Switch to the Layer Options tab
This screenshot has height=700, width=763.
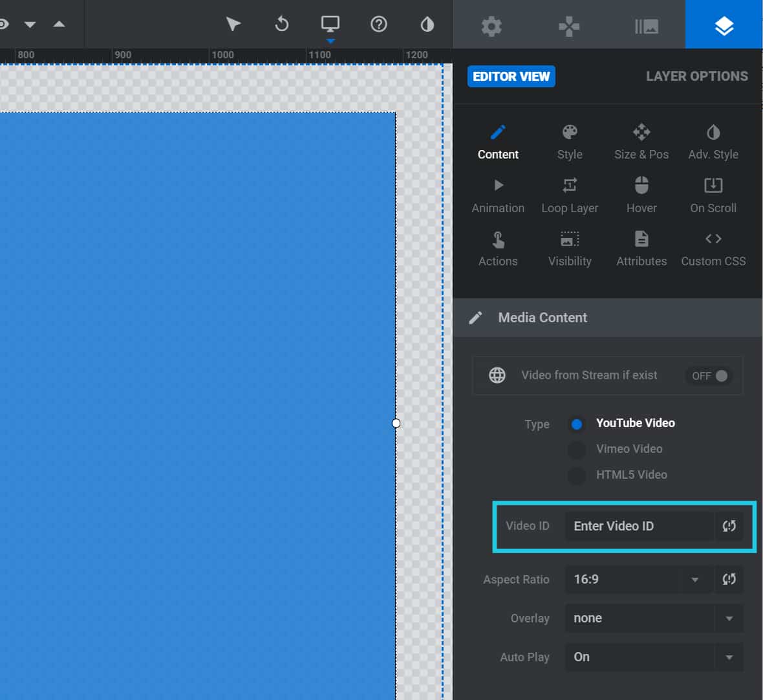coord(696,76)
